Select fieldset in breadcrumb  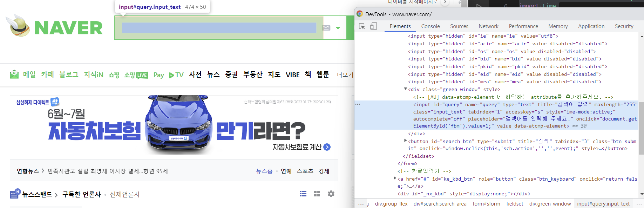(x=515, y=204)
